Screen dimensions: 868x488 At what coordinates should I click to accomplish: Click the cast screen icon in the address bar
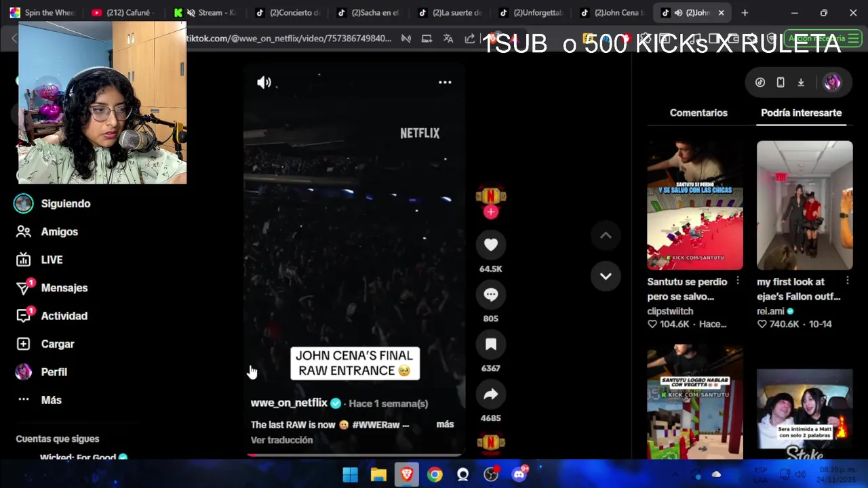point(427,39)
